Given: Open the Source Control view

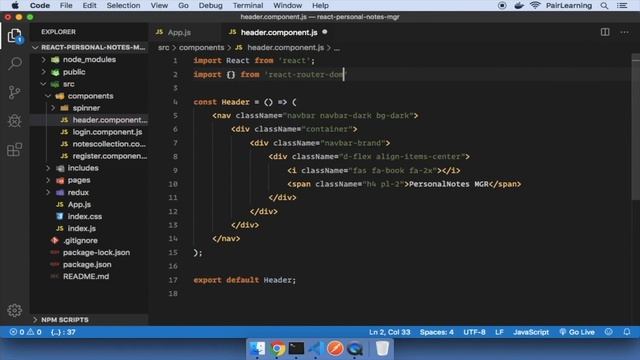Looking at the screenshot, I should pyautogui.click(x=15, y=92).
